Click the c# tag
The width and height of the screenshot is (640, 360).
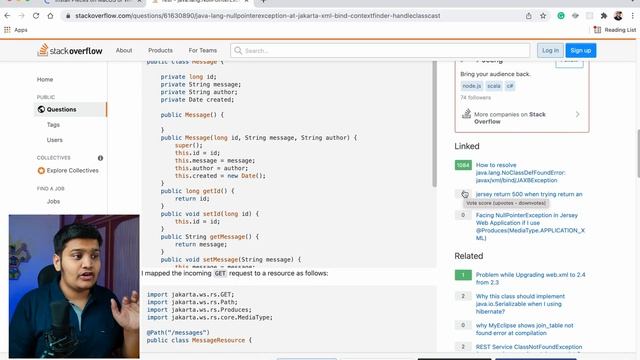[510, 86]
